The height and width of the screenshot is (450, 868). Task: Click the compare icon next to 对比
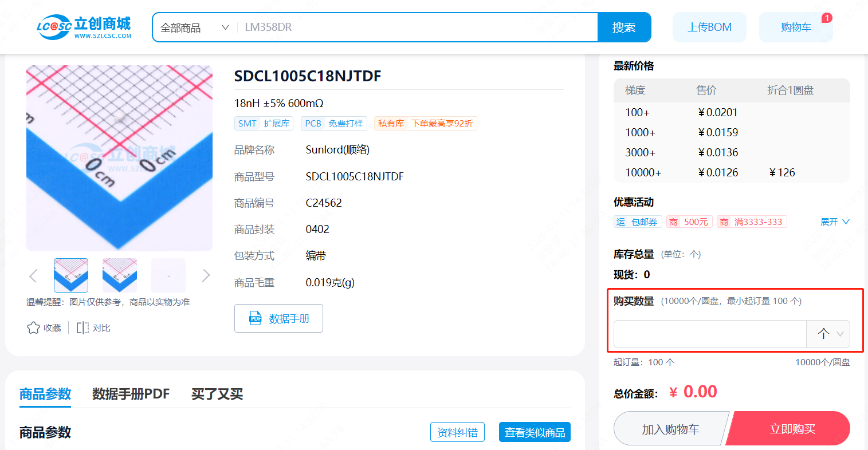83,327
